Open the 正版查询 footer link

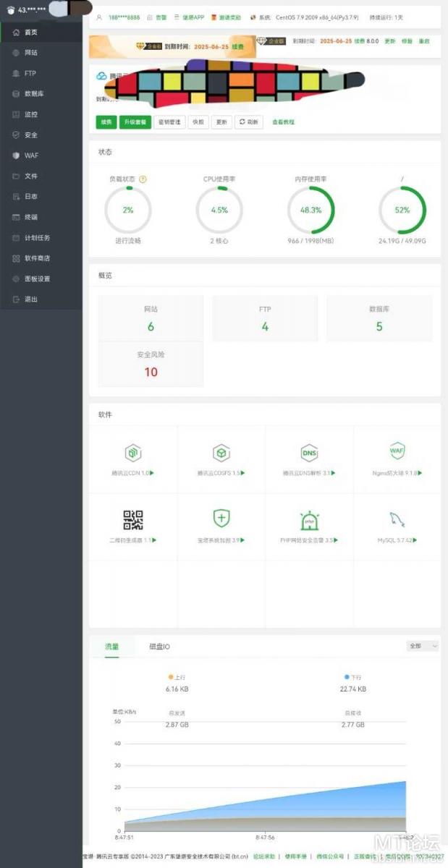pos(364,856)
